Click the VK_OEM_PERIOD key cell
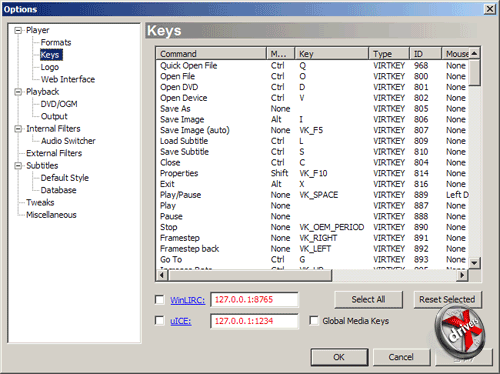 332,227
